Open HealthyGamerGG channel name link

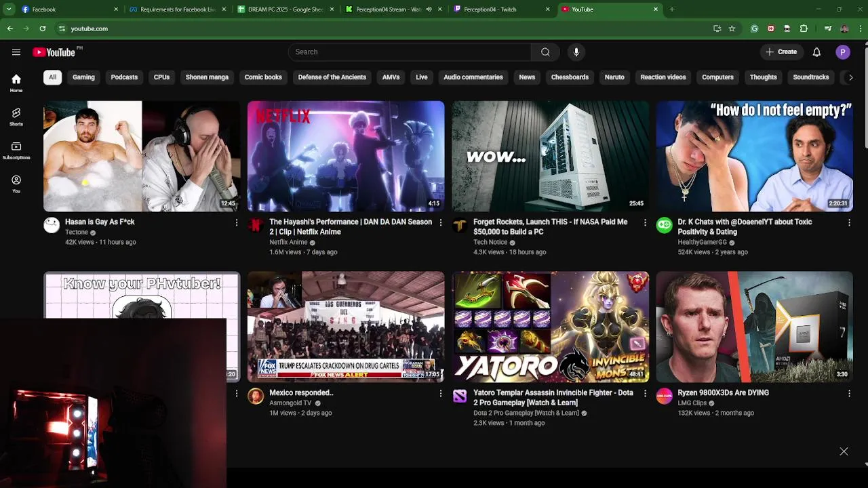(x=702, y=242)
